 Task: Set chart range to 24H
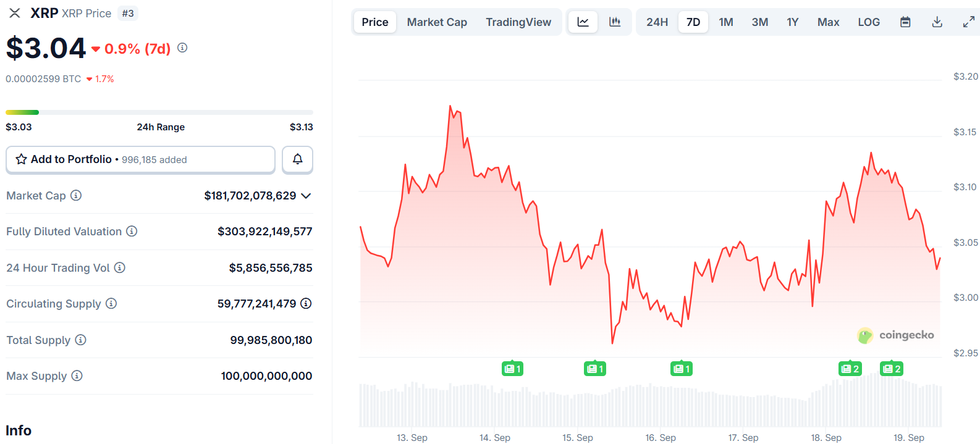point(657,22)
